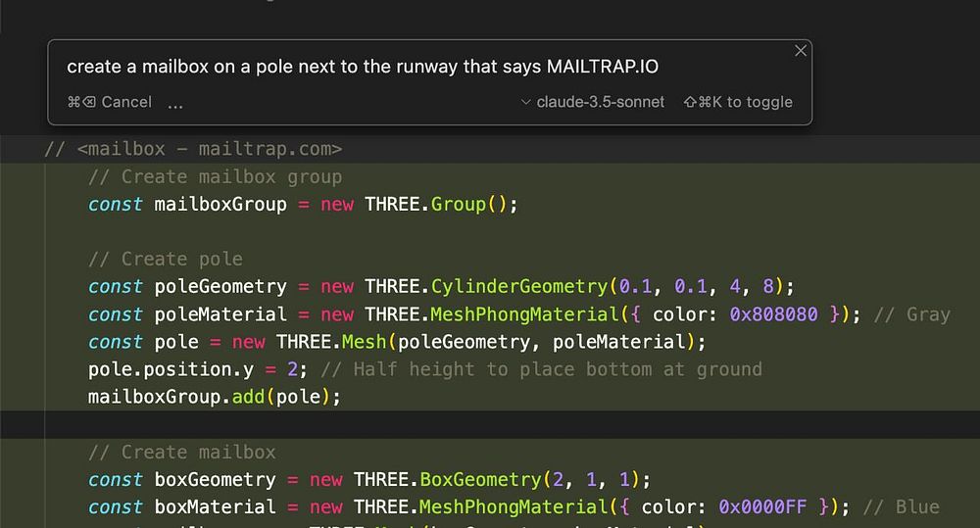Click the '// Blue' trailing comment
The image size is (980, 528).
point(901,506)
